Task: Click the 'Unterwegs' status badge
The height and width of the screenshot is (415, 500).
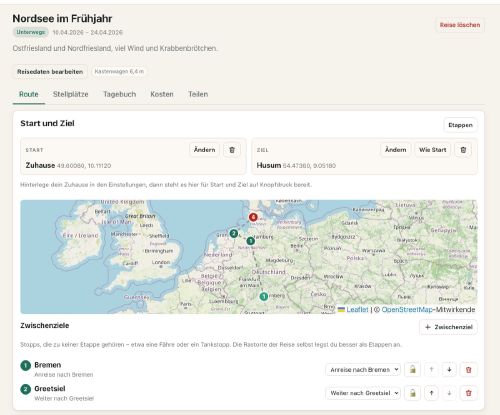Action: [x=31, y=32]
